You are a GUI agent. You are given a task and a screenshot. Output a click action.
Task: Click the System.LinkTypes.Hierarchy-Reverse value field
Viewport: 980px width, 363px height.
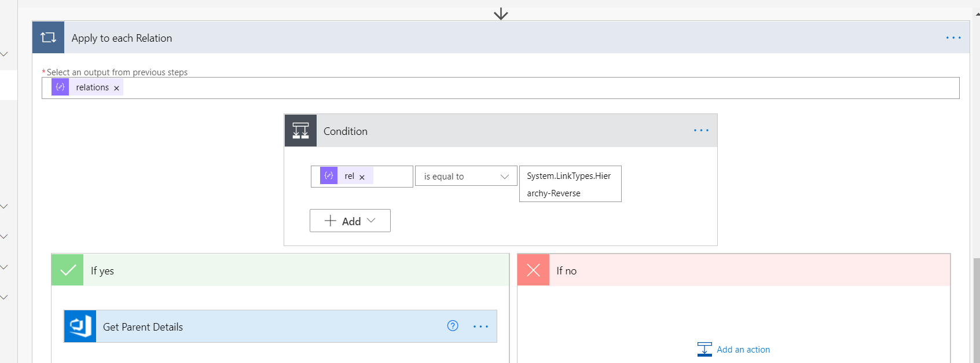[570, 184]
